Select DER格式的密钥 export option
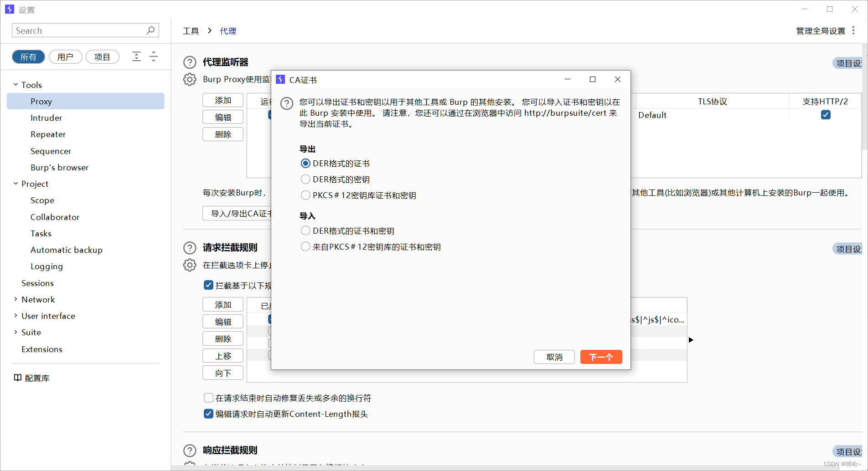868x471 pixels. tap(305, 179)
